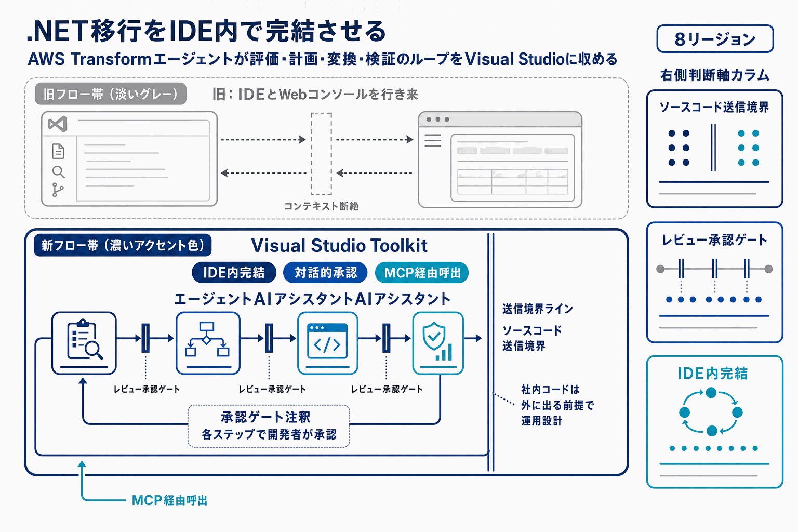Click the コンテキスト断絶 caption
The height and width of the screenshot is (532, 798).
point(321,206)
